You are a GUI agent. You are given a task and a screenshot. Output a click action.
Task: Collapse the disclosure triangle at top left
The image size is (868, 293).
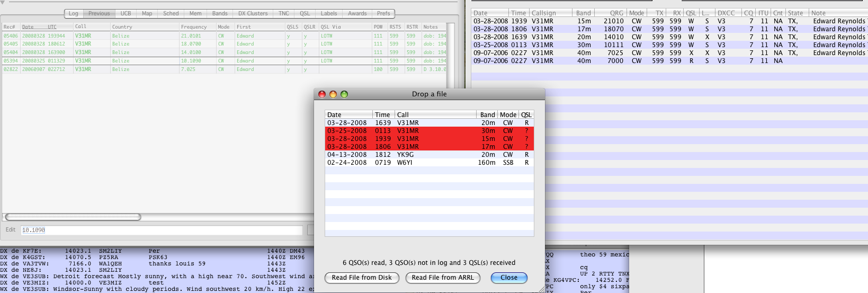[3, 3]
